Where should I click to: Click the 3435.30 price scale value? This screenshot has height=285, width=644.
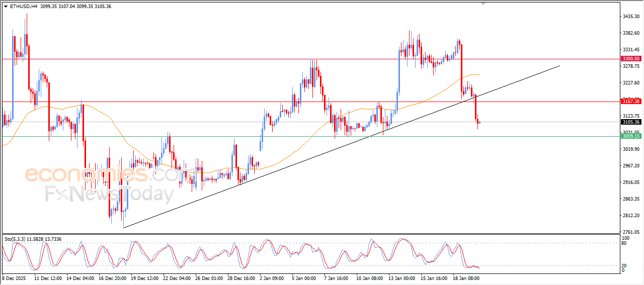point(631,17)
